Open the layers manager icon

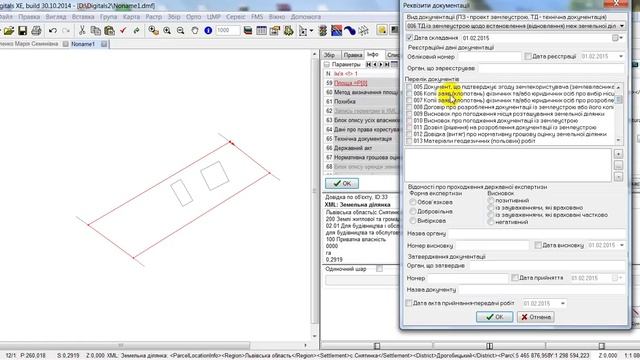pos(248,31)
